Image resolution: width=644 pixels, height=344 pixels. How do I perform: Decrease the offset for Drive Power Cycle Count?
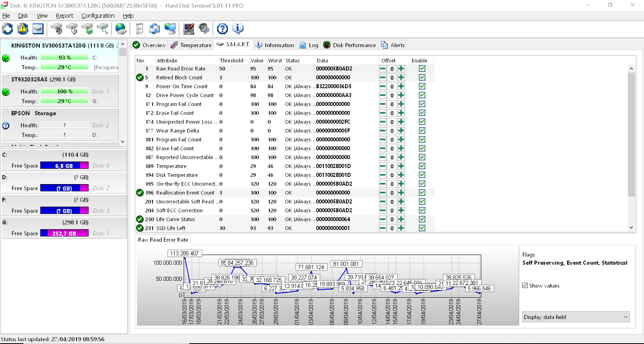click(x=383, y=95)
